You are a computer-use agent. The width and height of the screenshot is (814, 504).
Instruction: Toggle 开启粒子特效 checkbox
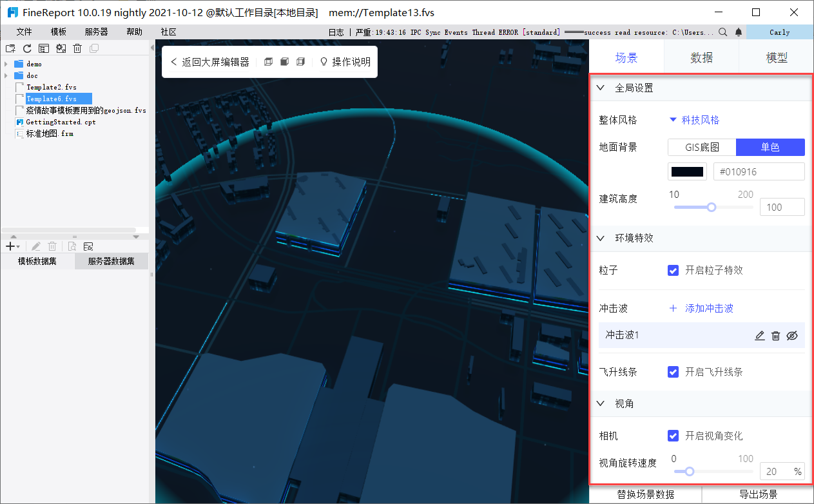673,270
